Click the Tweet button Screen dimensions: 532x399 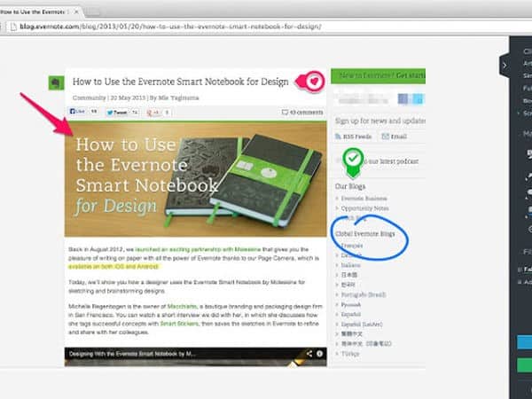(x=117, y=113)
